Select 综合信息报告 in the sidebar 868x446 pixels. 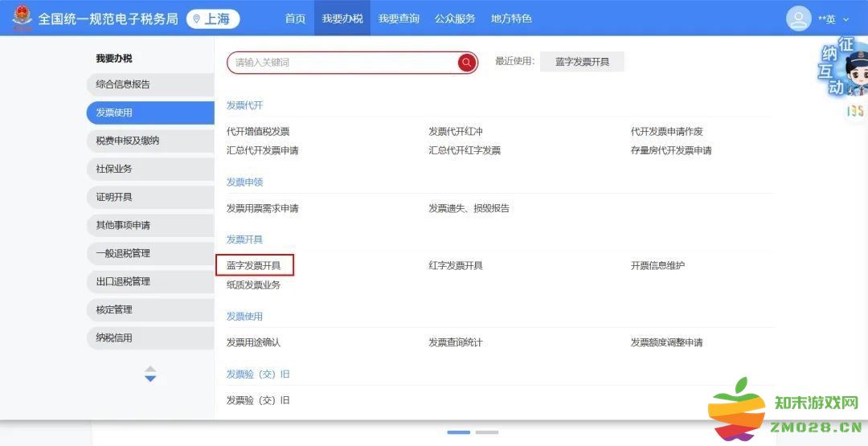coord(150,84)
